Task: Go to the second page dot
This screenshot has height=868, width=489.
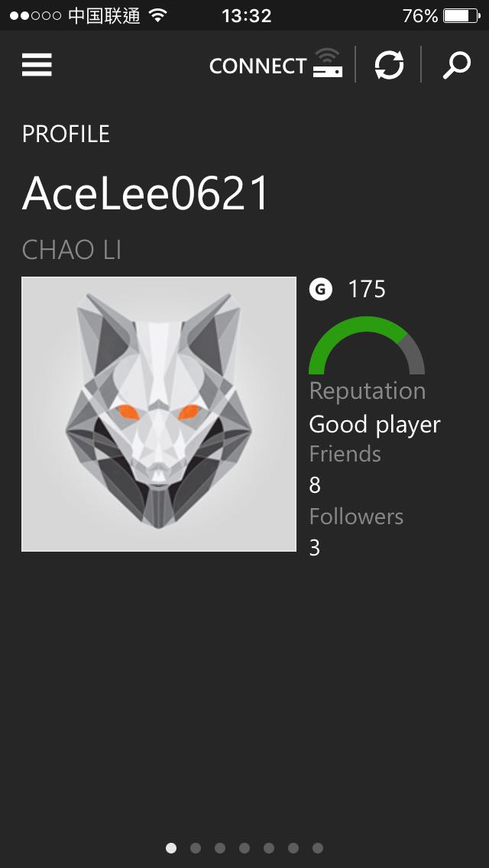Action: pyautogui.click(x=196, y=848)
